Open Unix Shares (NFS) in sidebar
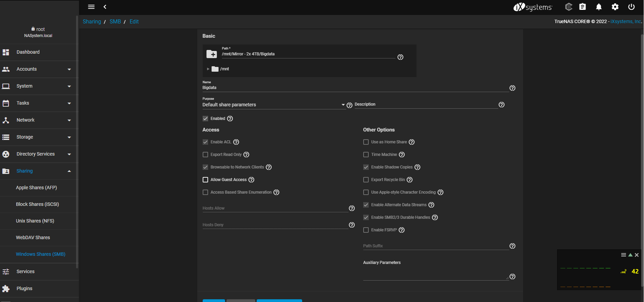Image resolution: width=644 pixels, height=302 pixels. [35, 221]
